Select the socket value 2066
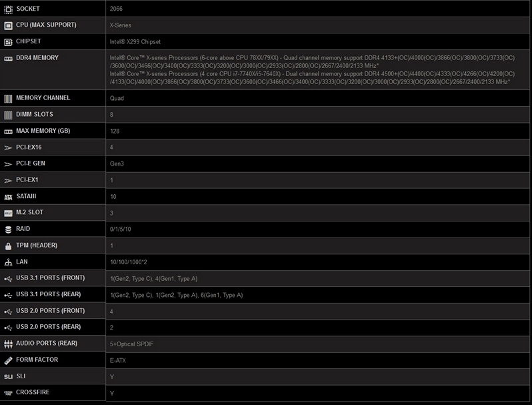 click(116, 9)
